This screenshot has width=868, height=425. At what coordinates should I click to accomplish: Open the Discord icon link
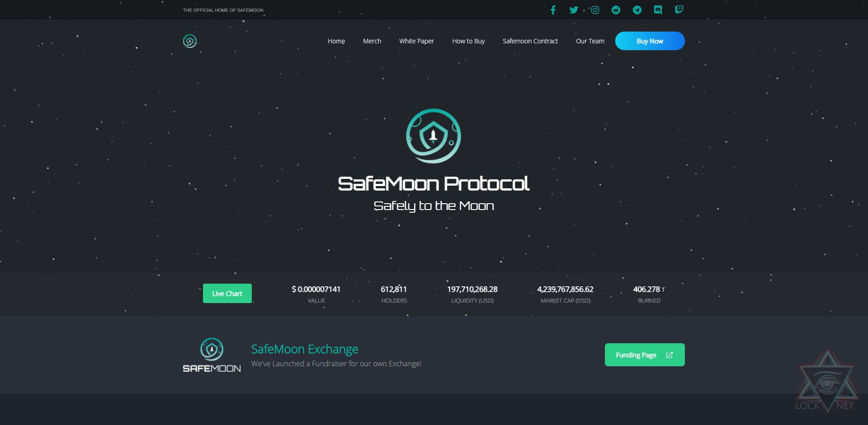tap(658, 10)
